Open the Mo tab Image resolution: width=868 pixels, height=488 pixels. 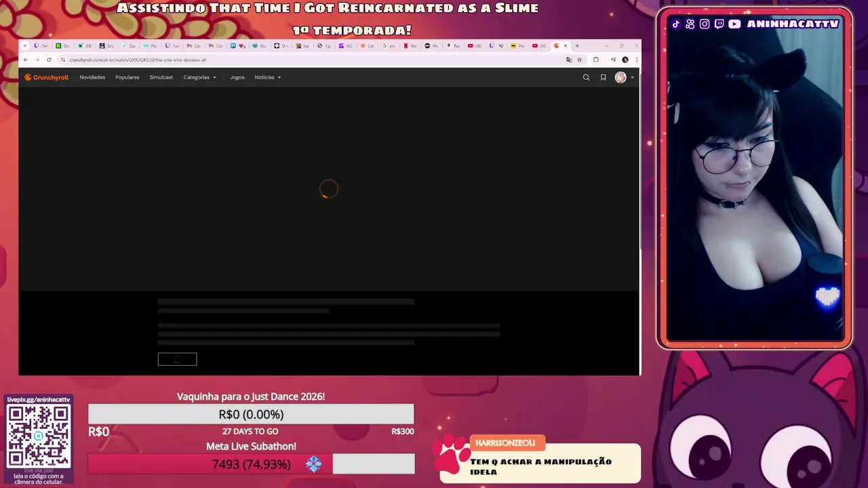[x=432, y=46]
